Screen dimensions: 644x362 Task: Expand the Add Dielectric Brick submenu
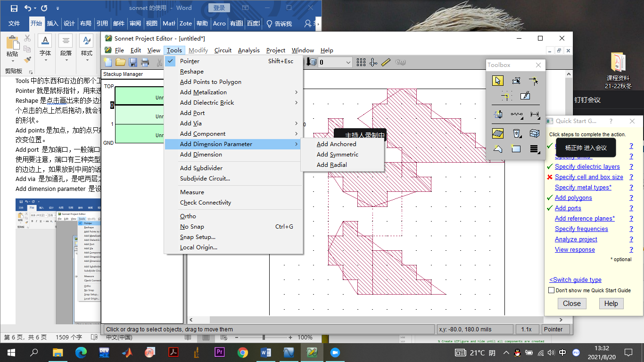pyautogui.click(x=233, y=103)
